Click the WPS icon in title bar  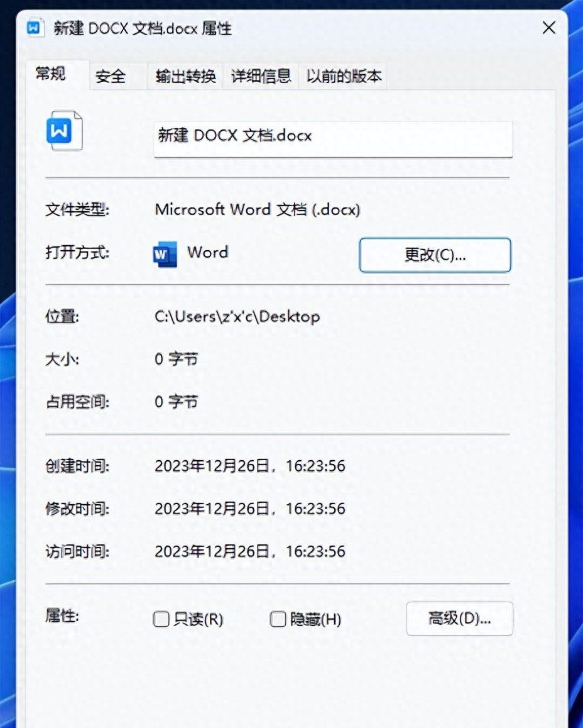tap(35, 28)
